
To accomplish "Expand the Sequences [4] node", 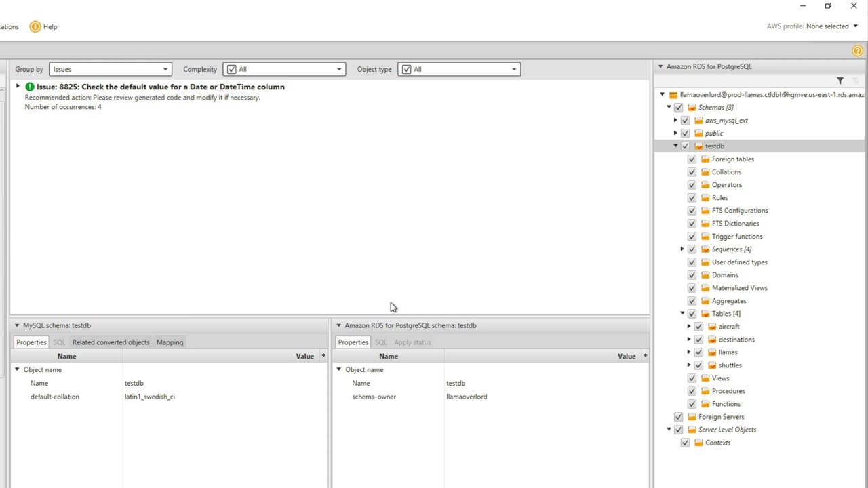I will 682,249.
